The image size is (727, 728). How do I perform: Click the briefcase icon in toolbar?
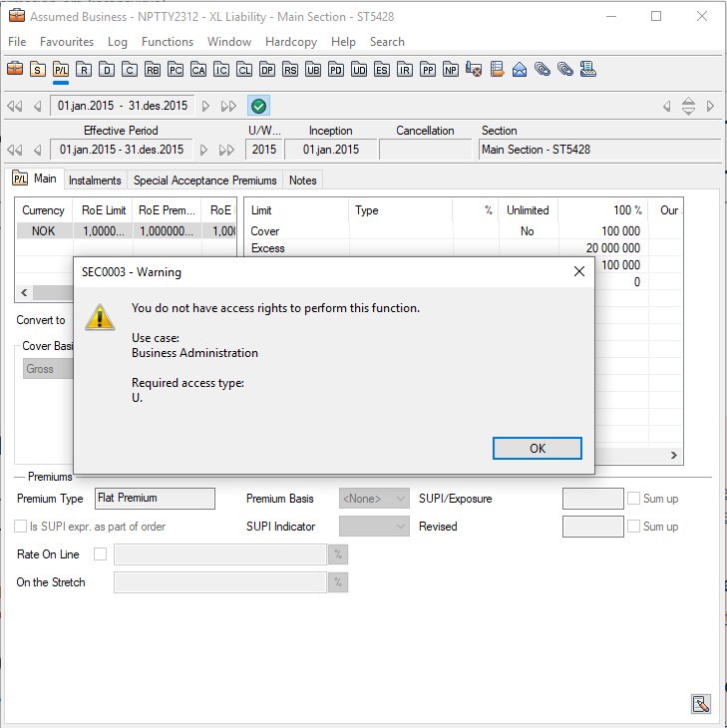(x=15, y=70)
